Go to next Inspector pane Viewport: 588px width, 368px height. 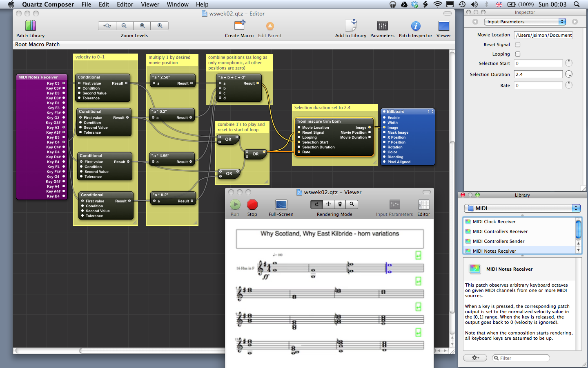pos(575,22)
